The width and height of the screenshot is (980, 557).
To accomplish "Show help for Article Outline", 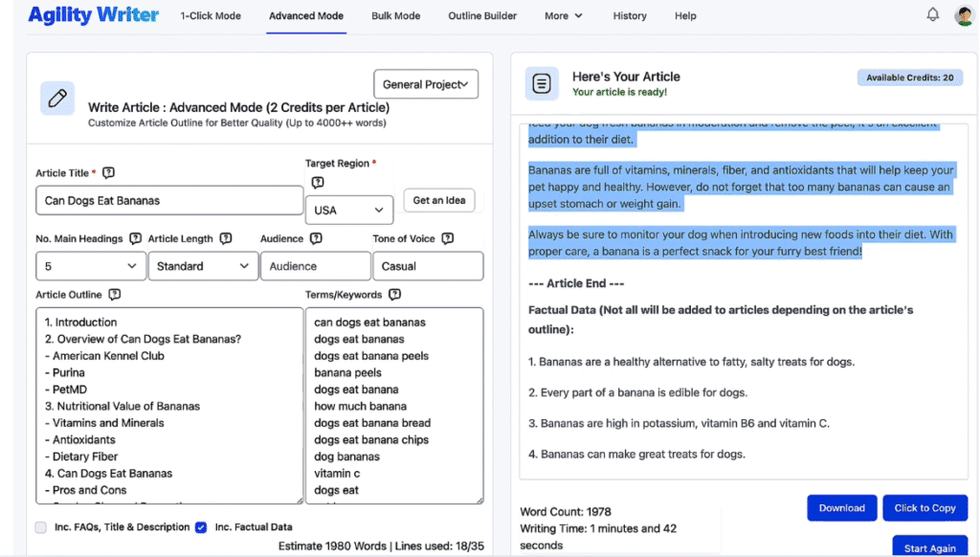I will tap(115, 295).
